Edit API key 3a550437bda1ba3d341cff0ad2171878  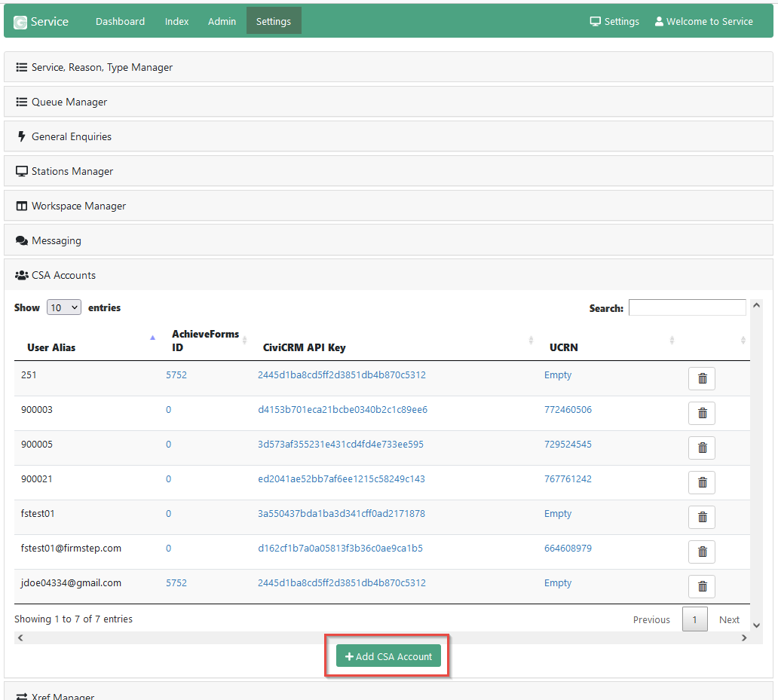[x=342, y=514]
